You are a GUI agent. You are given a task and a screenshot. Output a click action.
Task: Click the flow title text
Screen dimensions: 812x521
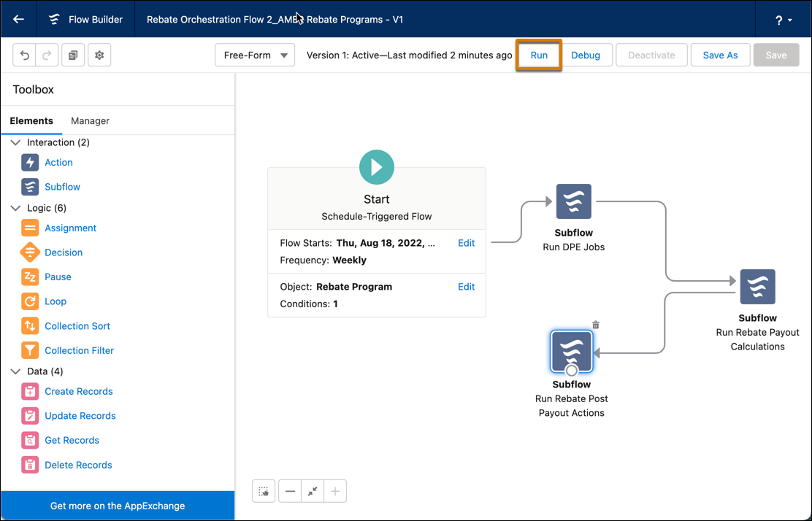click(x=275, y=20)
